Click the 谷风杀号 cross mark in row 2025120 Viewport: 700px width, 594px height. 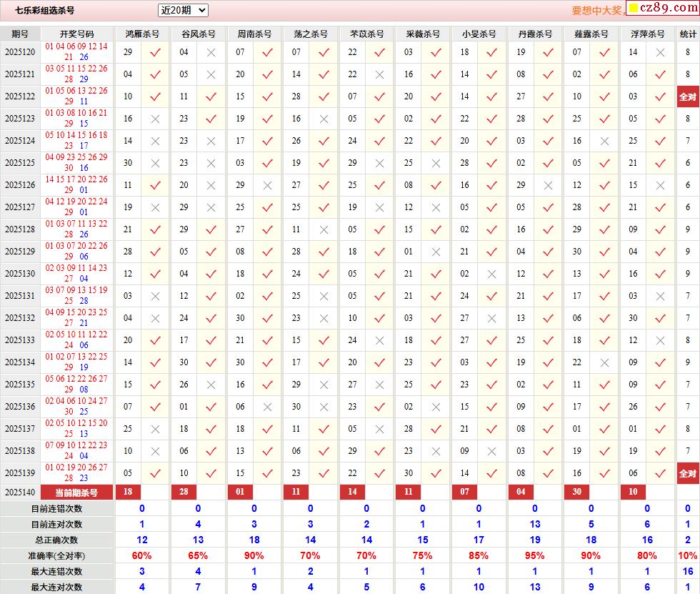coord(211,52)
